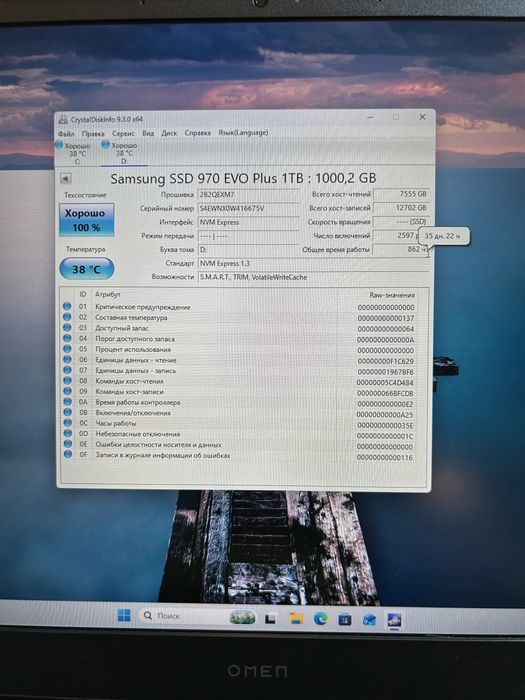The image size is (525, 700).
Task: Open the Справка menu
Action: (198, 133)
